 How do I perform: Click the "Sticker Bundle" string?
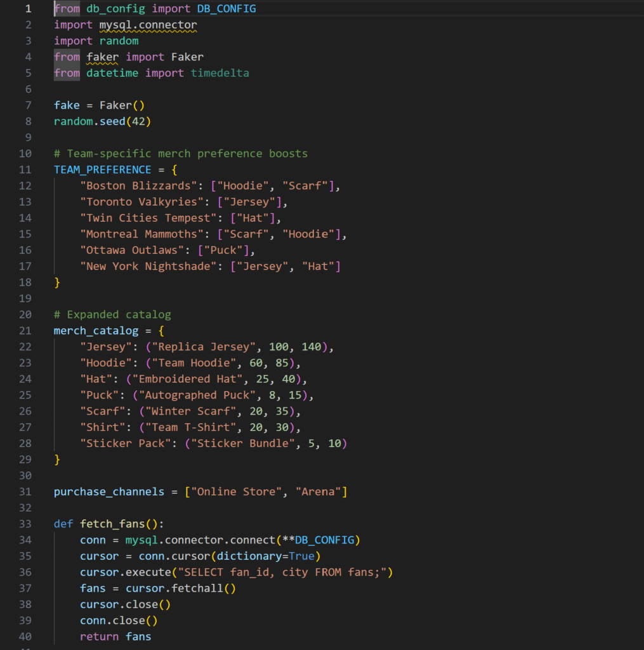pos(243,444)
